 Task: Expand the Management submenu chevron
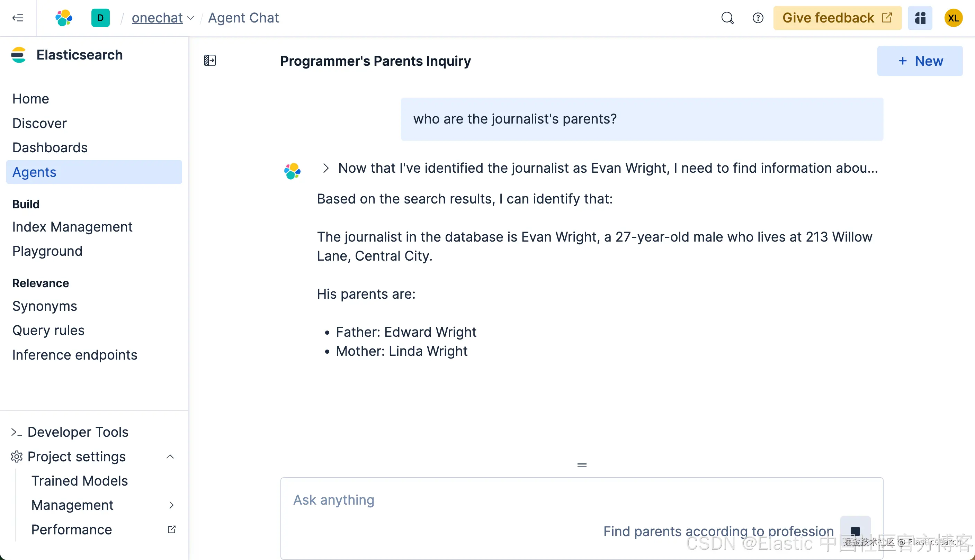172,505
